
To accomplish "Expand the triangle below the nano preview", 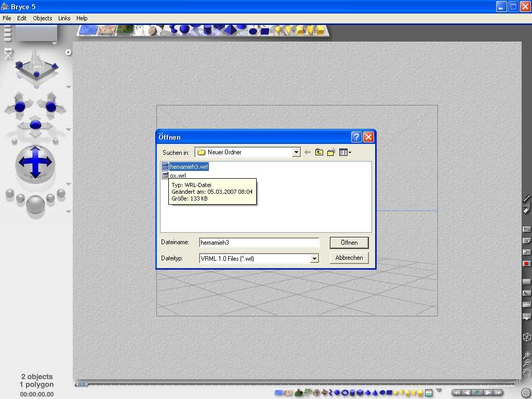I will [54, 44].
